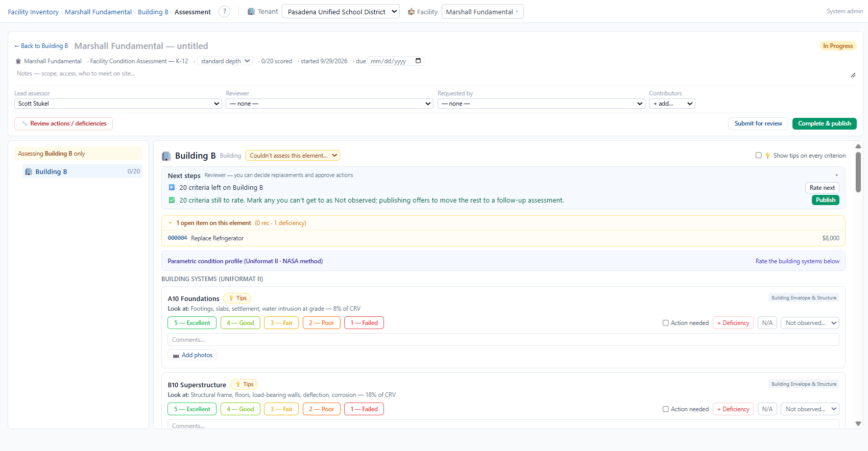Open the Marshall Fundamental facility dropdown
Image resolution: width=868 pixels, height=451 pixels.
point(483,12)
